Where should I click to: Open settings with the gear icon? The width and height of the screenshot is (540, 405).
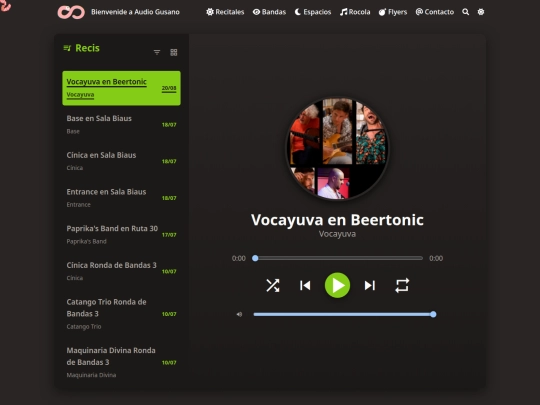pyautogui.click(x=481, y=12)
